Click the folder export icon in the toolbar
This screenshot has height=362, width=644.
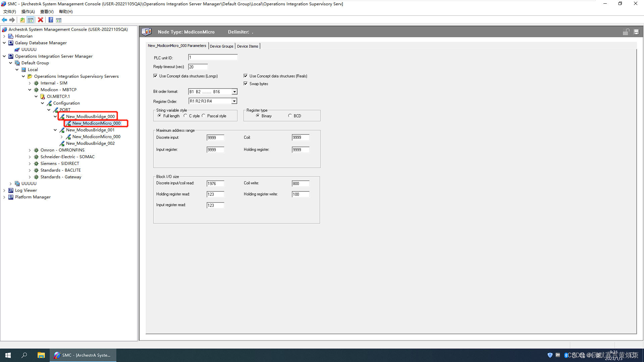click(22, 20)
